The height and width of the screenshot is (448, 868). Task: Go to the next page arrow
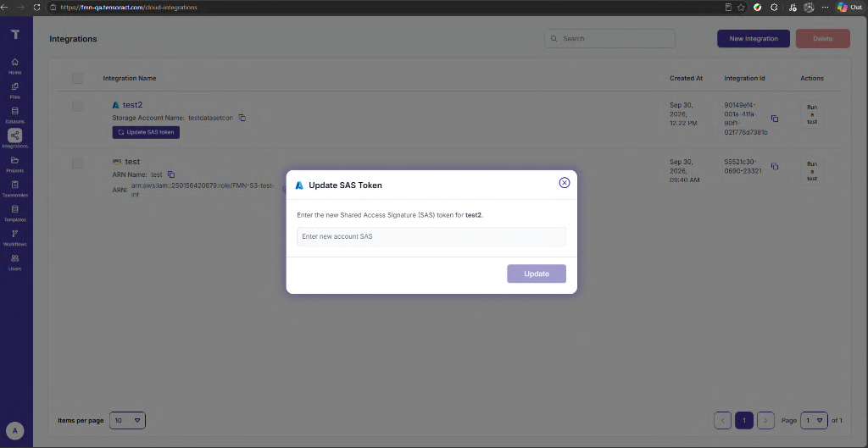(x=765, y=420)
